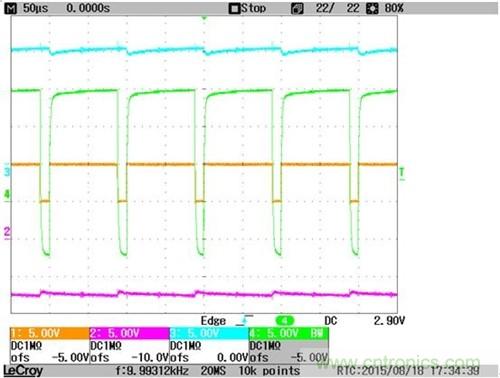
Task: Click the intensity icon beside 80%
Action: [x=372, y=9]
